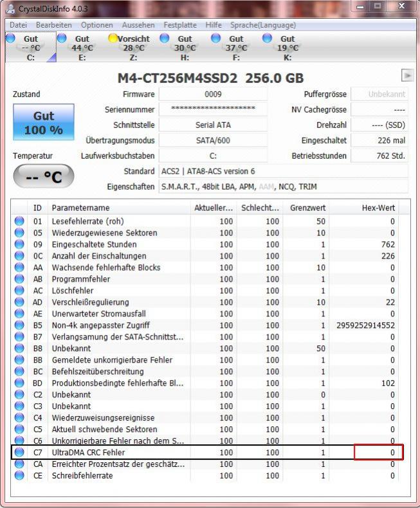Select the UltraDMA CRC Fehler row name
This screenshot has width=420, height=508.
point(88,452)
